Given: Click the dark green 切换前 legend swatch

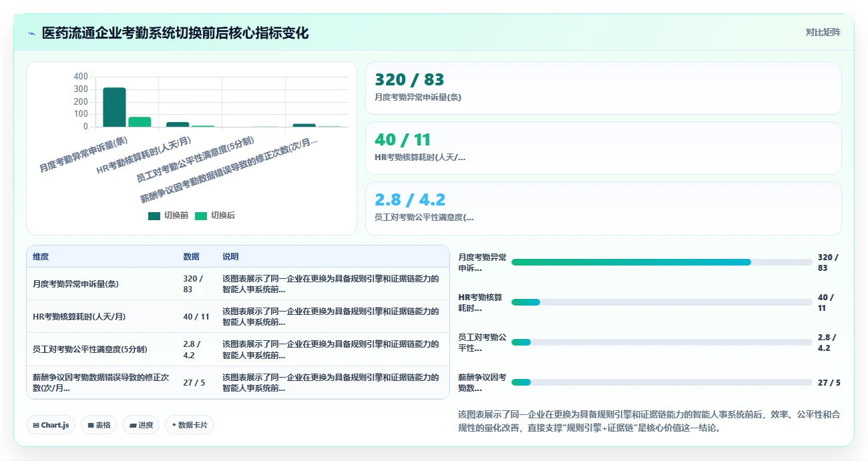Looking at the screenshot, I should (x=154, y=215).
